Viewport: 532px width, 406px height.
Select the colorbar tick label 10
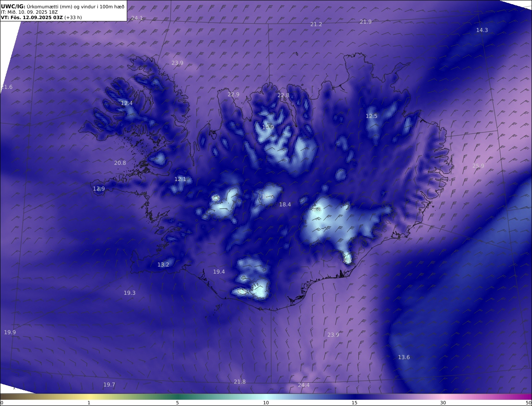click(266, 403)
